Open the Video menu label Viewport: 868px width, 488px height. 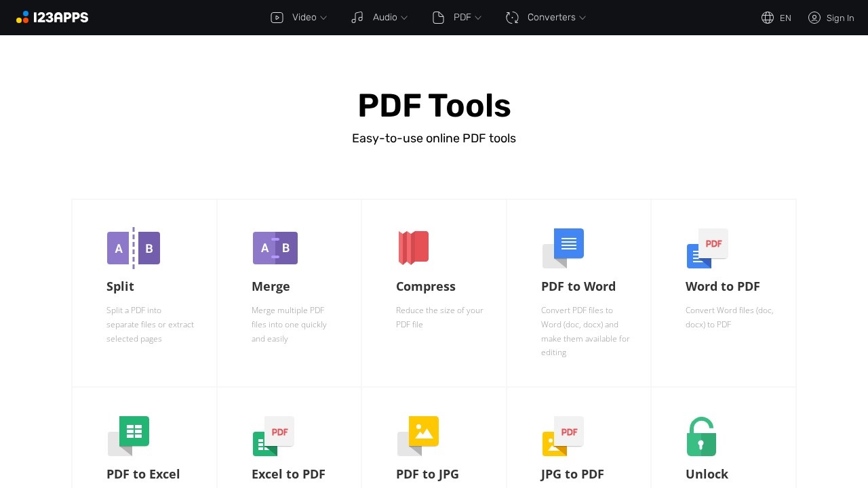click(x=304, y=18)
